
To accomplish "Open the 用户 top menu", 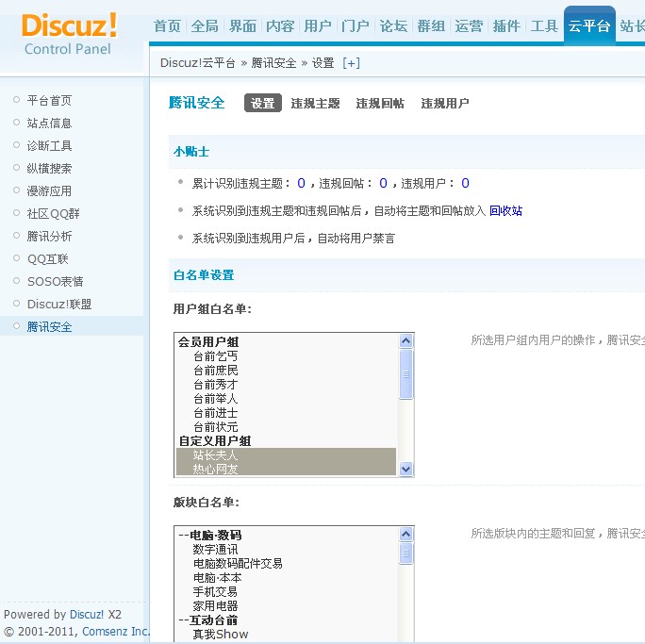I will pos(318,25).
